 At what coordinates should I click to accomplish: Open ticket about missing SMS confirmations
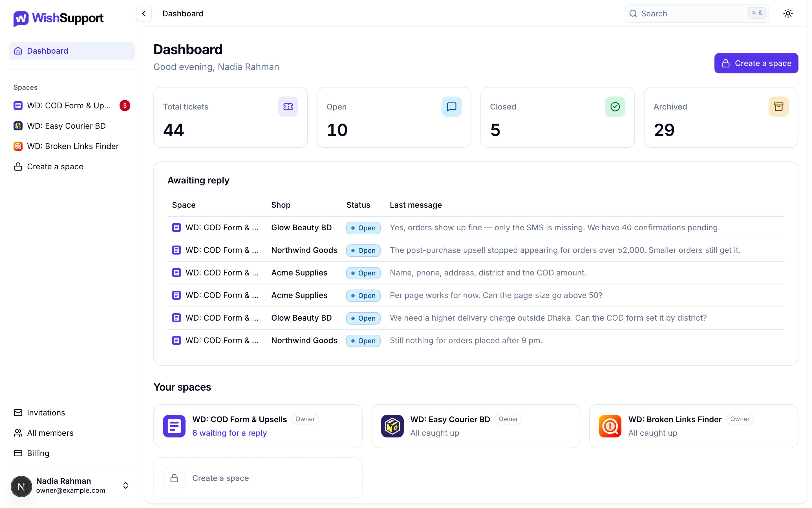(x=476, y=228)
